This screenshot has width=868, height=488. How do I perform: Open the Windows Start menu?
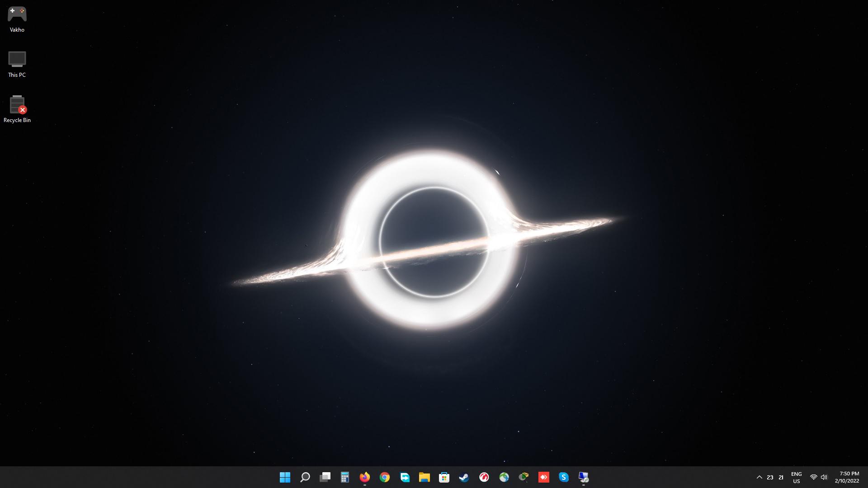pyautogui.click(x=285, y=477)
